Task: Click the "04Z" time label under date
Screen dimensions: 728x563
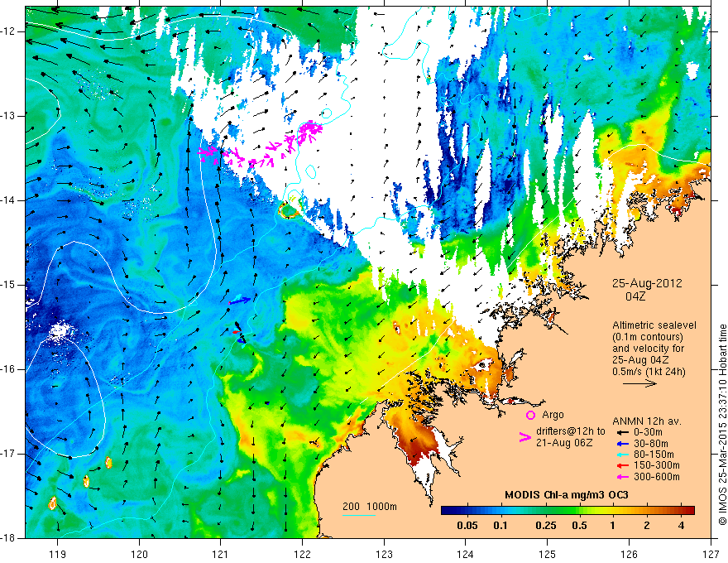Action: pyautogui.click(x=635, y=296)
